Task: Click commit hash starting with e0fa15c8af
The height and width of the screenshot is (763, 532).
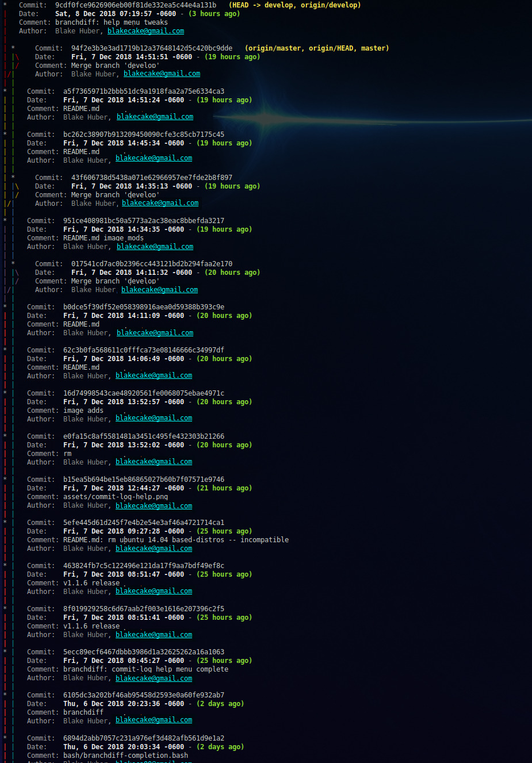Action: (144, 436)
